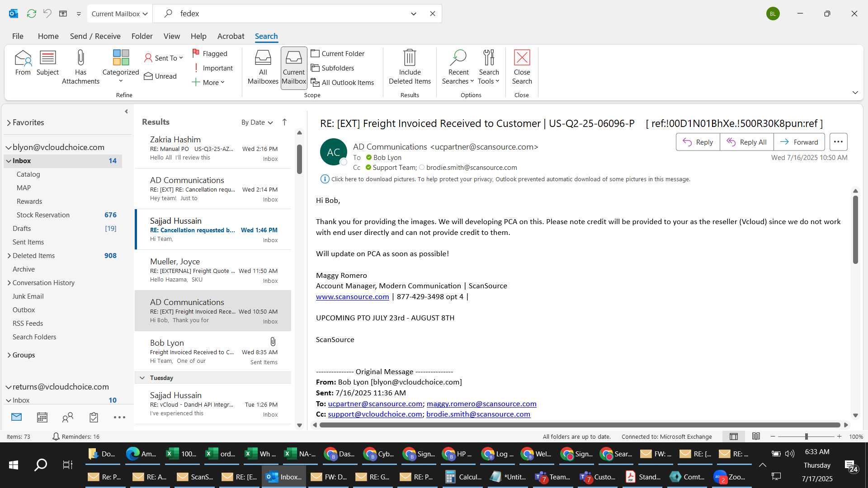The image size is (868, 488).
Task: Open Sajjad Hussain Cancellation requested email
Action: 212,230
